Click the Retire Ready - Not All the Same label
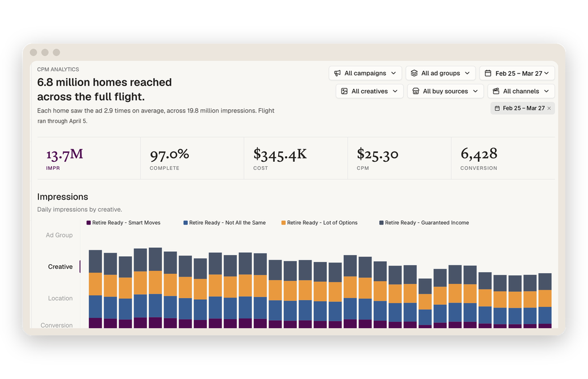The width and height of the screenshot is (588, 379). [x=227, y=223]
